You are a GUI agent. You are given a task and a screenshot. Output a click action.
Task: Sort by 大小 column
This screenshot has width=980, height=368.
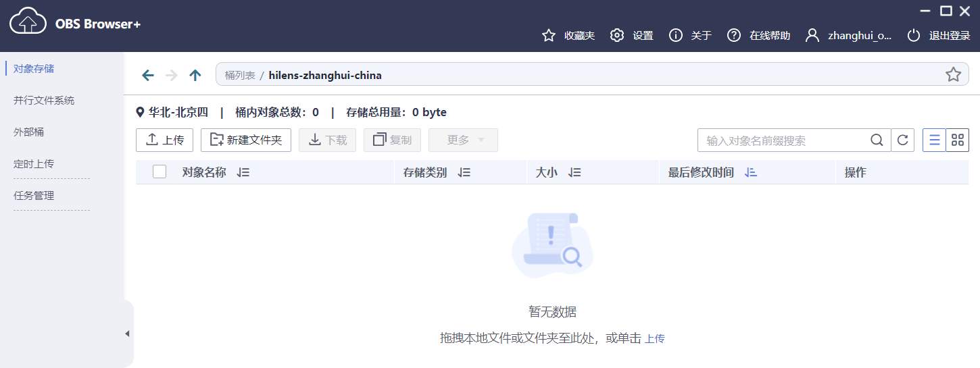coord(575,172)
